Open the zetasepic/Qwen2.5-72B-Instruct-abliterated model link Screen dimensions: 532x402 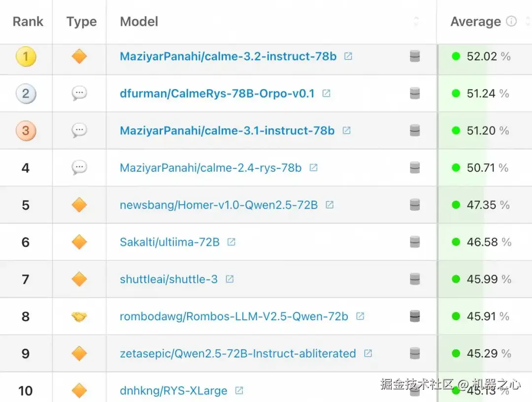[238, 353]
